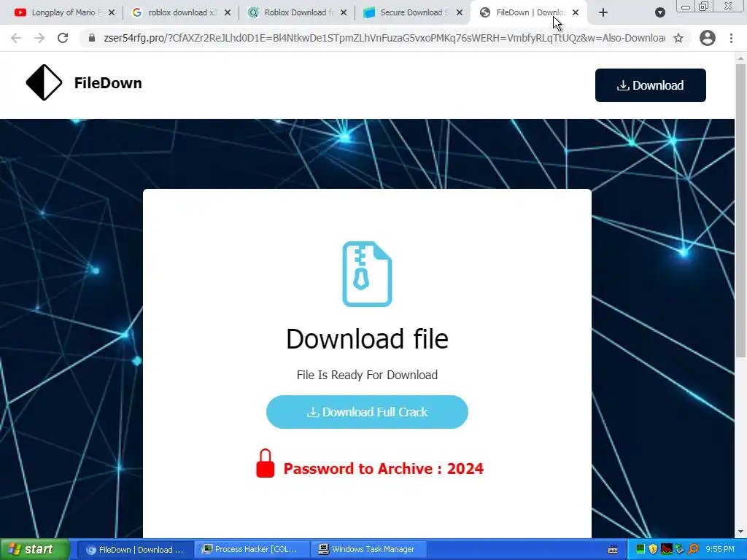
Task: Click the green CPU grid tray icon
Action: [x=640, y=550]
